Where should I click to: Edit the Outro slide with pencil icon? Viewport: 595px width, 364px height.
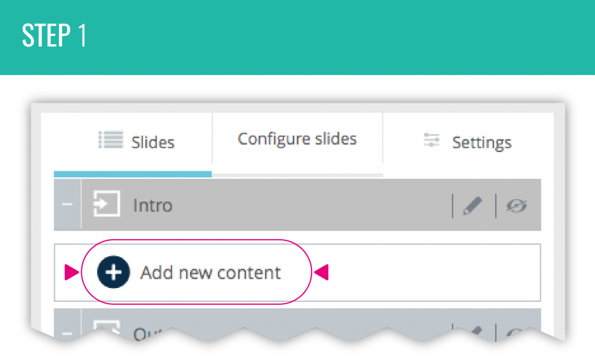coord(473,331)
